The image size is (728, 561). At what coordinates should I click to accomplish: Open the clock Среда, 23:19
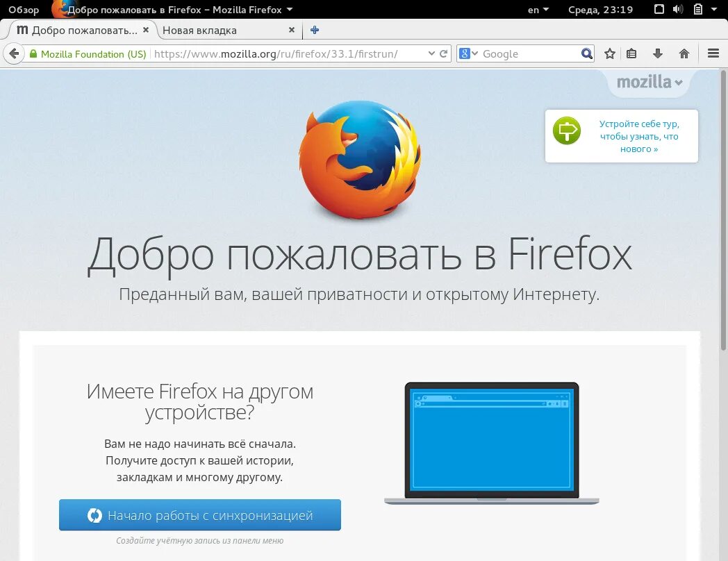click(x=600, y=10)
